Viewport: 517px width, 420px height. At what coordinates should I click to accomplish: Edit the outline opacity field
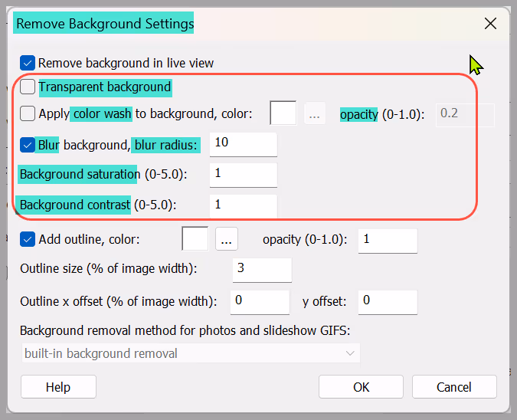[x=388, y=241]
